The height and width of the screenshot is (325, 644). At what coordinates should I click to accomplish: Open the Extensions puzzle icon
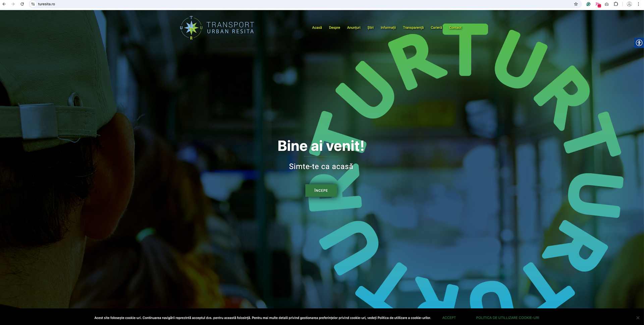616,4
